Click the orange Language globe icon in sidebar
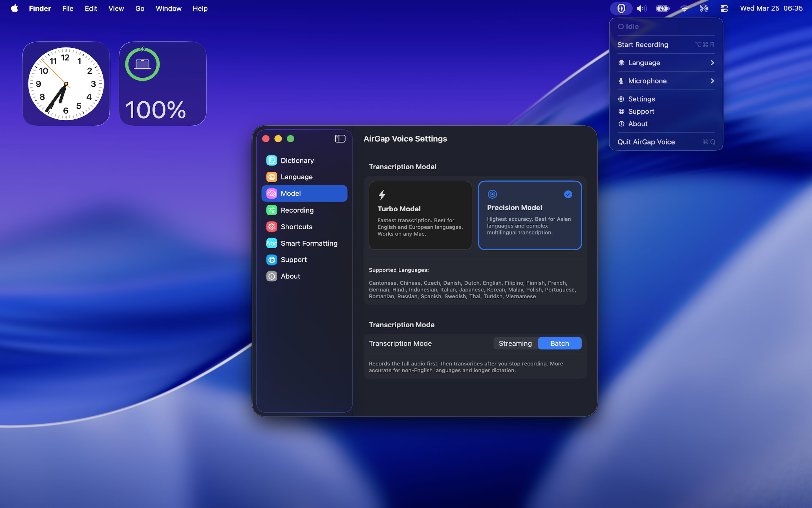Screen dimensions: 812x508 tap(272, 177)
